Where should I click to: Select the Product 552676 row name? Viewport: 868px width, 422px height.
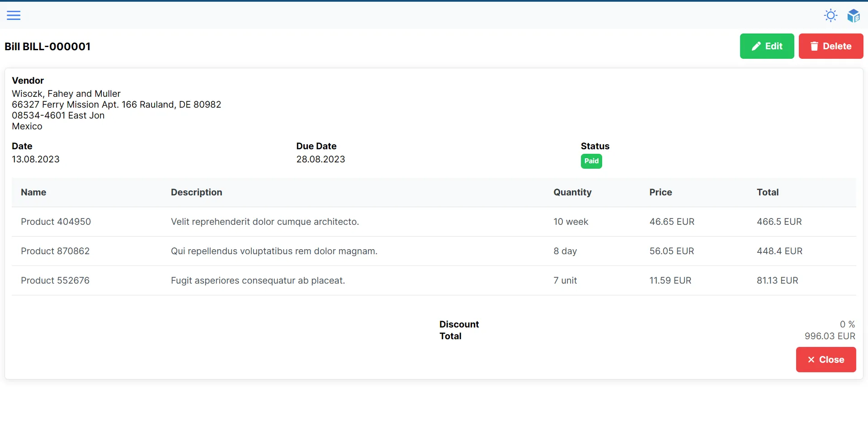point(55,280)
